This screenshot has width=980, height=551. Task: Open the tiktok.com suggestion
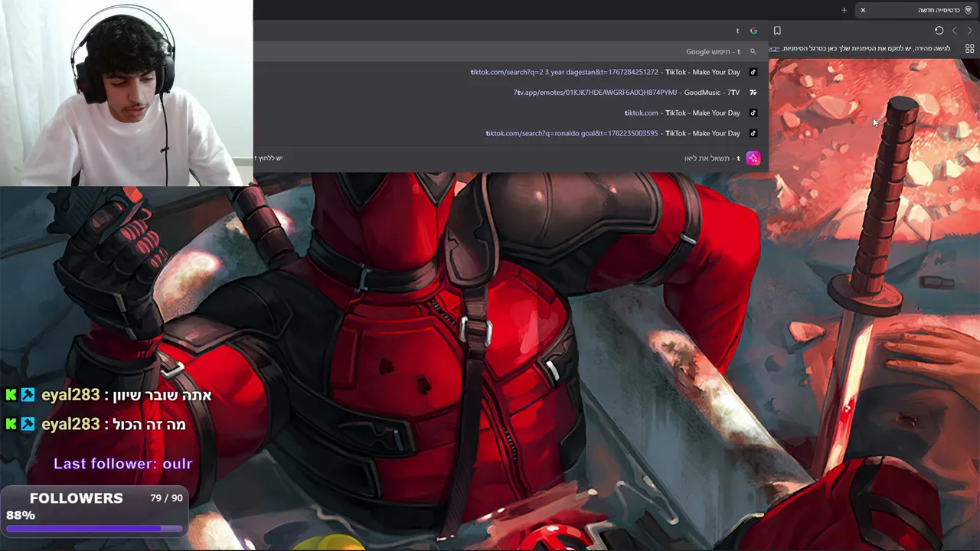pos(510,112)
